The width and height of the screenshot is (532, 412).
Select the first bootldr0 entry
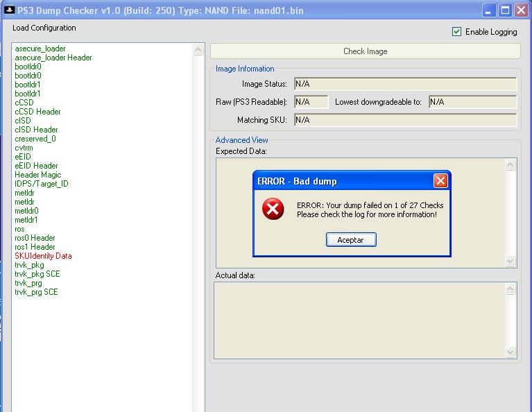tap(28, 67)
